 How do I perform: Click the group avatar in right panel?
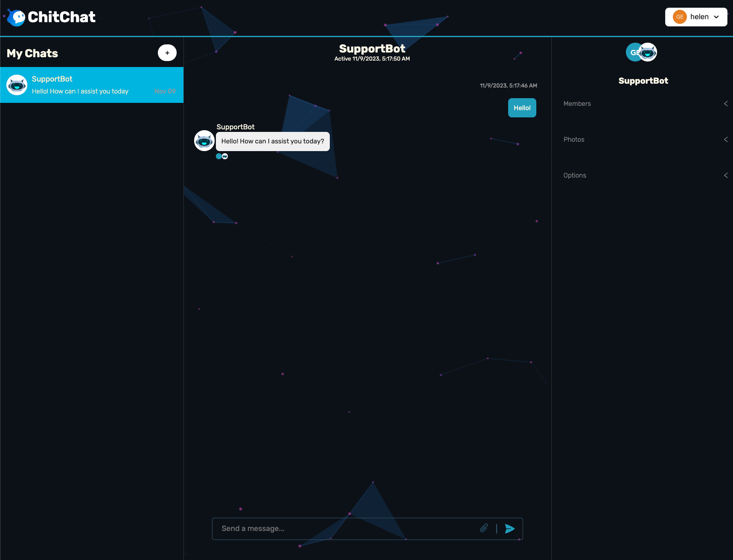(641, 52)
